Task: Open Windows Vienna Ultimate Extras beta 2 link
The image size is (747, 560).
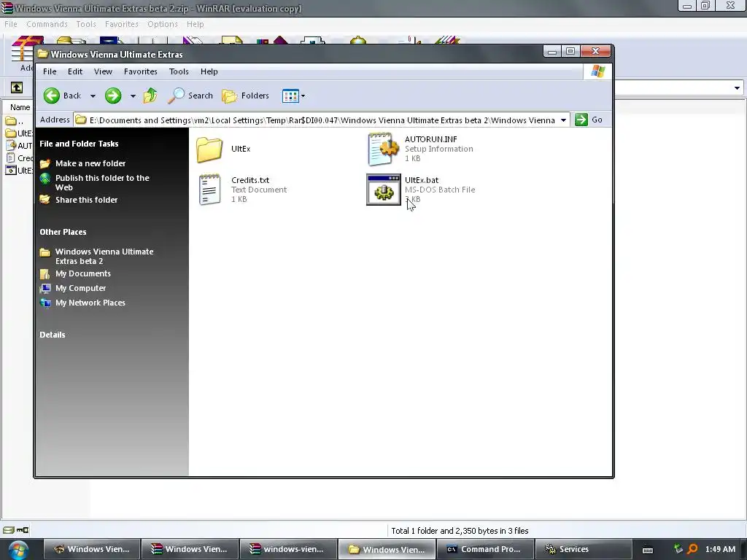Action: tap(104, 256)
